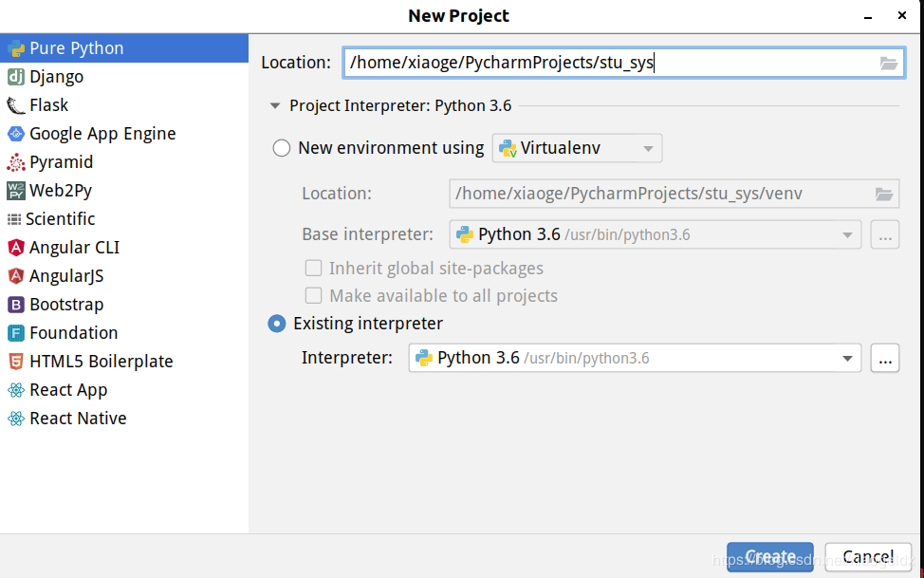Choose Flask project type label
Viewport: 924px width, 578px height.
(x=49, y=105)
